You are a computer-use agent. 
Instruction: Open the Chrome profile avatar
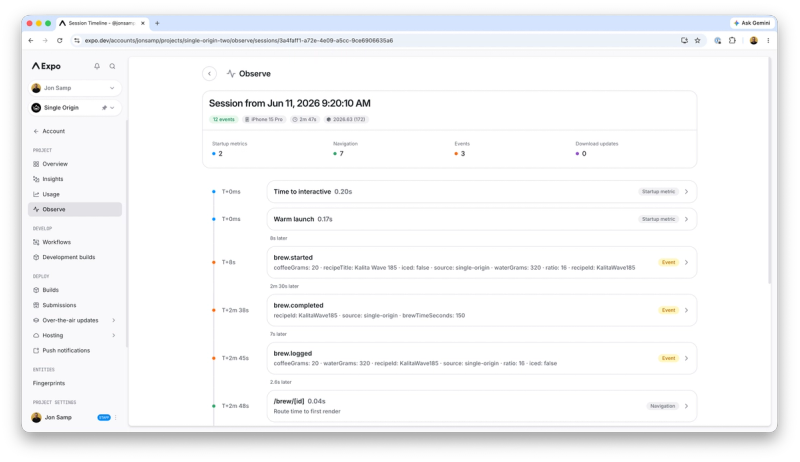click(x=754, y=40)
